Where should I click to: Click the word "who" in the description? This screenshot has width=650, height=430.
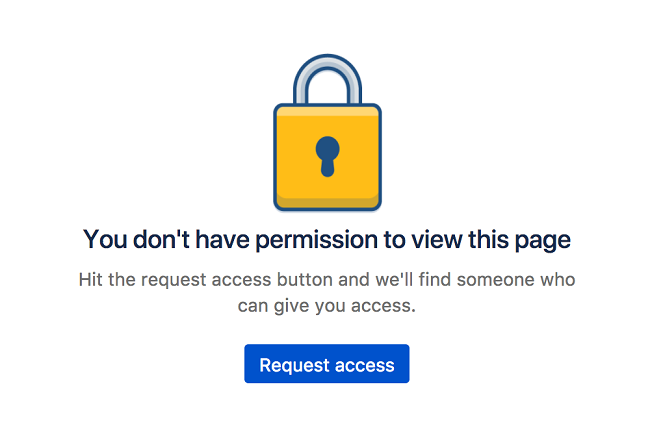point(558,278)
